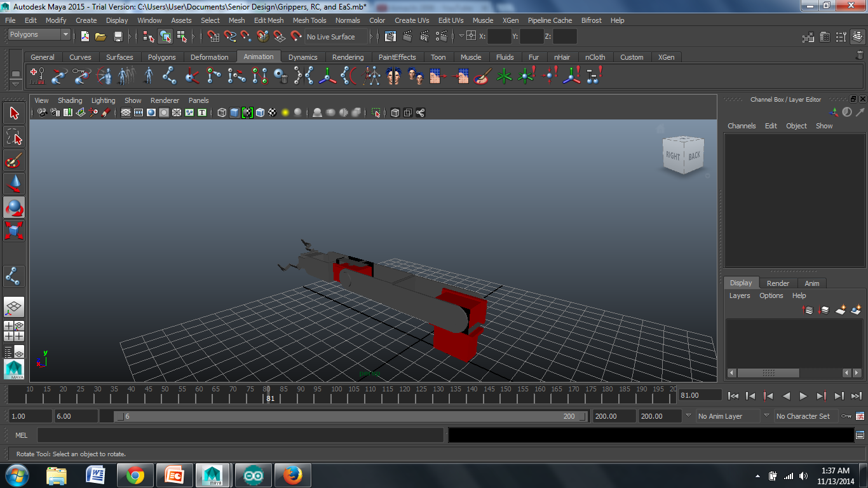The height and width of the screenshot is (488, 868).
Task: Click the time range slider bar
Action: [346, 416]
